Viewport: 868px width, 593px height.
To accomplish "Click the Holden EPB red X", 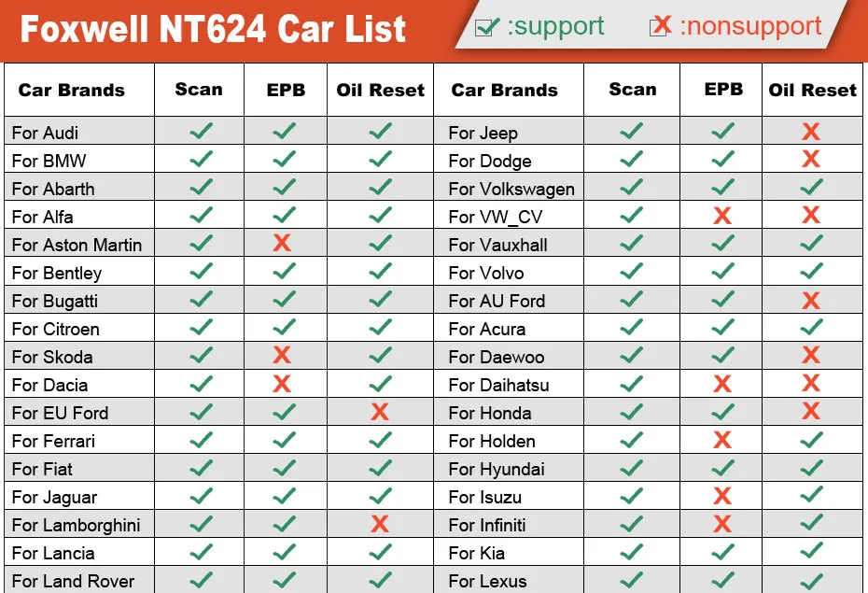I will 722,440.
